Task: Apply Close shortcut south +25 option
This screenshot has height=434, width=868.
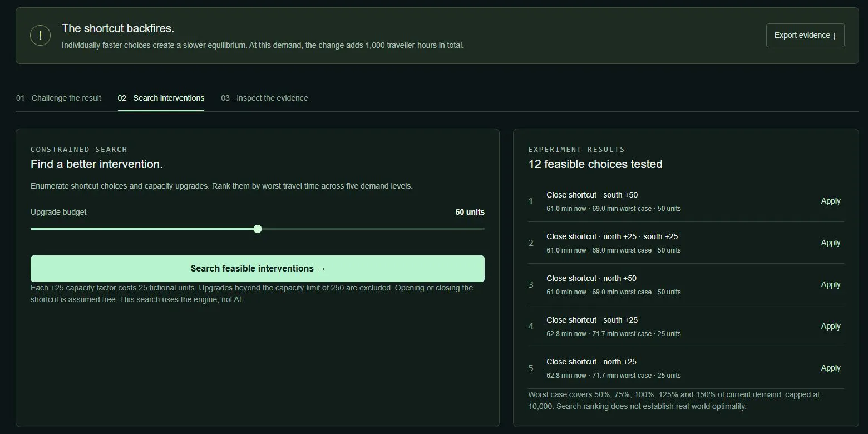Action: pos(831,327)
